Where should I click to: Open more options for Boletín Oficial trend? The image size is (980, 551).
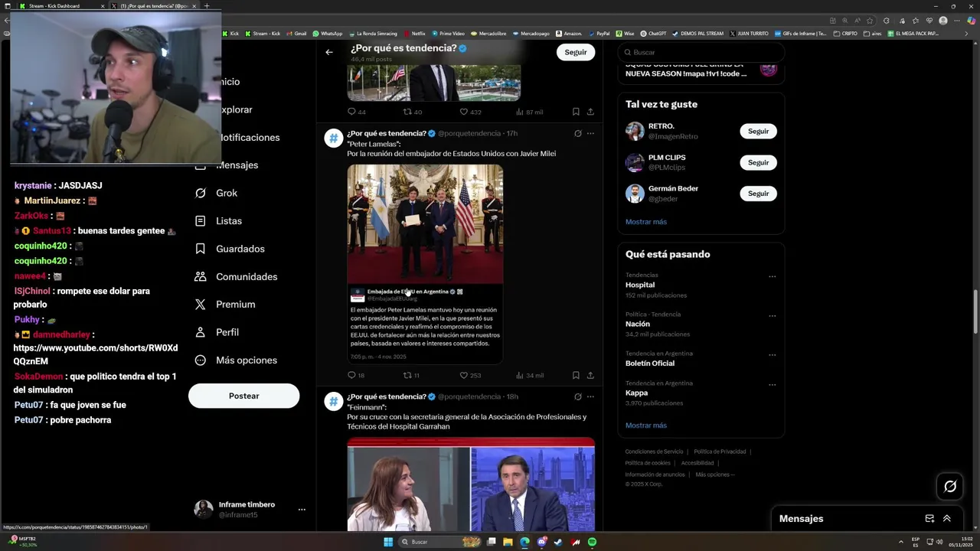pos(772,354)
